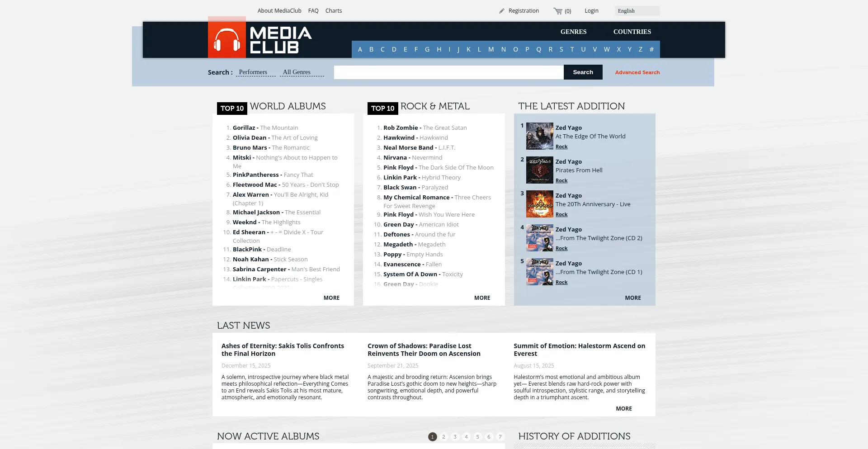Browse performers starting with letter S
The width and height of the screenshot is (868, 449).
point(561,50)
